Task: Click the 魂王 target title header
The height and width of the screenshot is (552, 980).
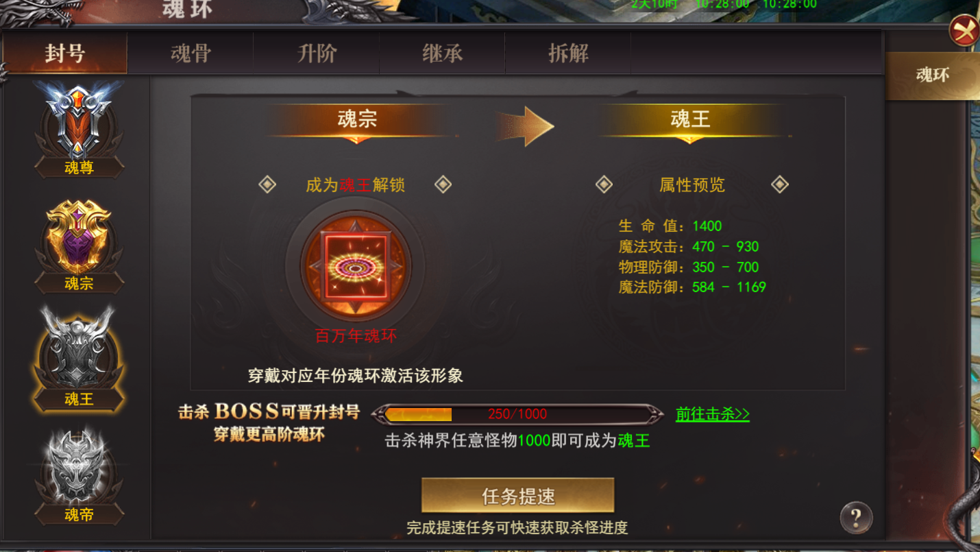Action: (x=690, y=120)
